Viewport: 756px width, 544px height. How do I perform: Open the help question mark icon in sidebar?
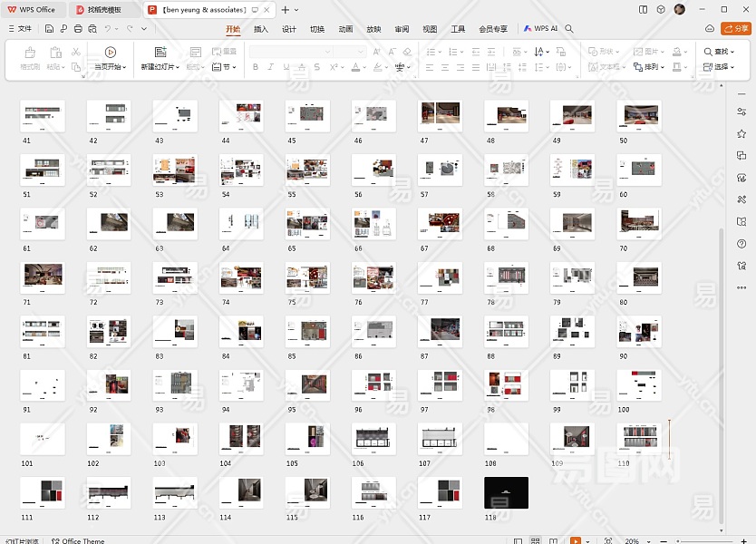(741, 244)
